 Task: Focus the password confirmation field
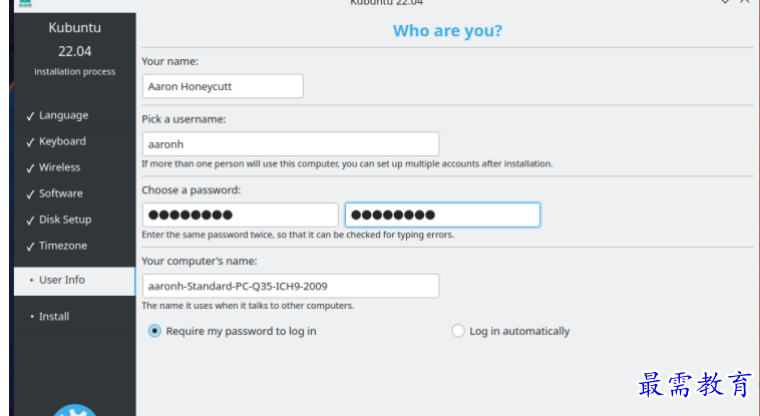pyautogui.click(x=442, y=215)
